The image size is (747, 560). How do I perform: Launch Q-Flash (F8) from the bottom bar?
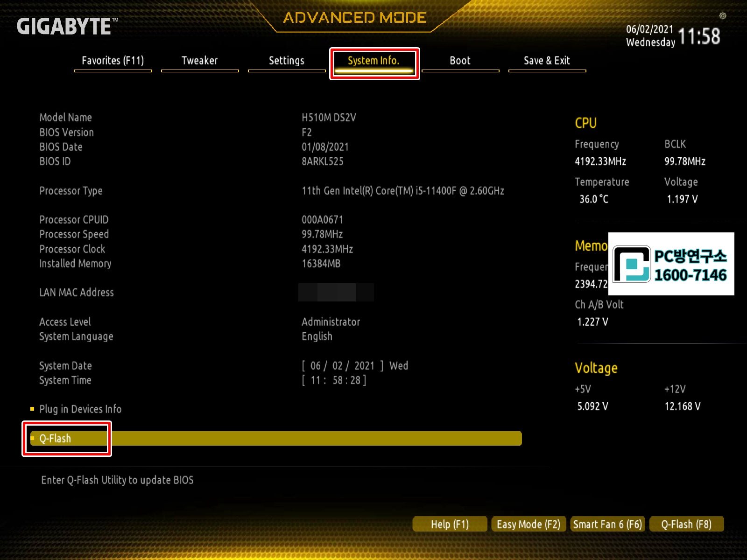click(x=686, y=524)
